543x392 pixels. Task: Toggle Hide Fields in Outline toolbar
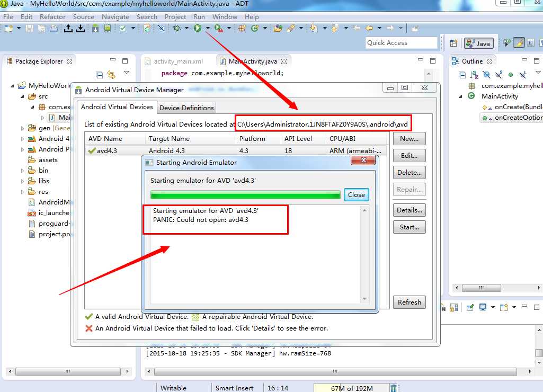click(x=486, y=75)
